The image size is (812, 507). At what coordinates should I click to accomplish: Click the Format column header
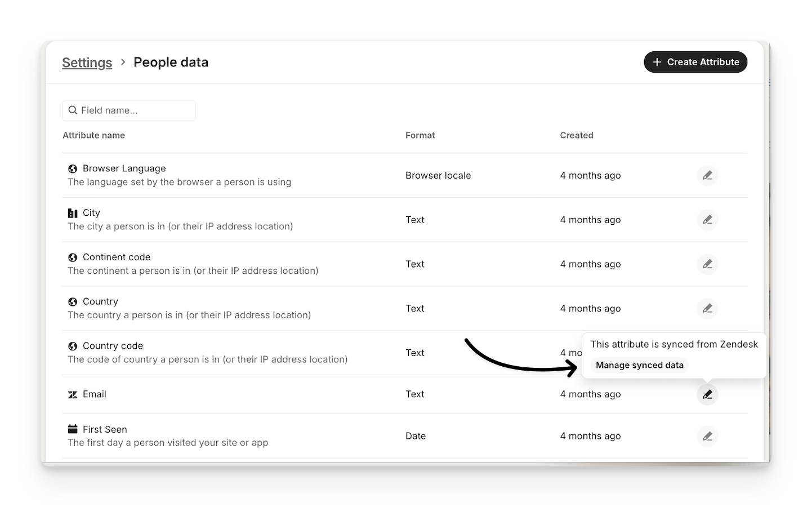420,135
